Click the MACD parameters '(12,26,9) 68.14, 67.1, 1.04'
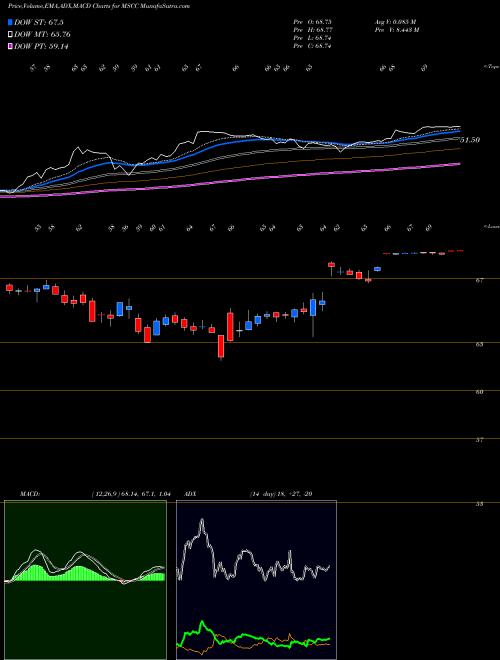 (130, 494)
